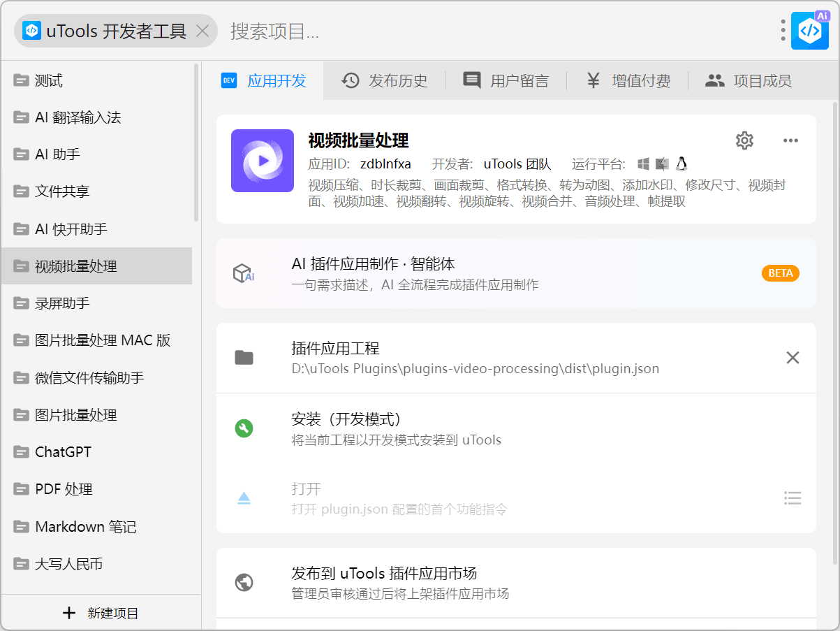Close the uTools 开发者工具 tag
The image size is (840, 631).
pos(202,31)
